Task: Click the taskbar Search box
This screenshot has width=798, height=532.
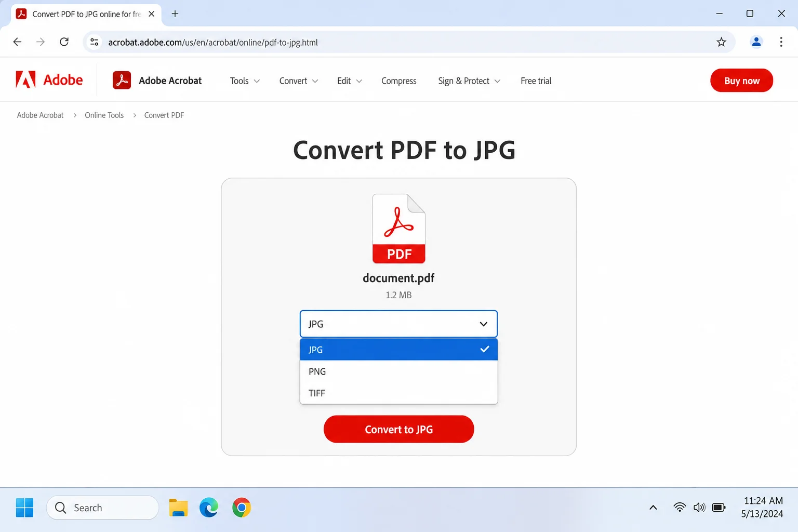Action: [102, 508]
